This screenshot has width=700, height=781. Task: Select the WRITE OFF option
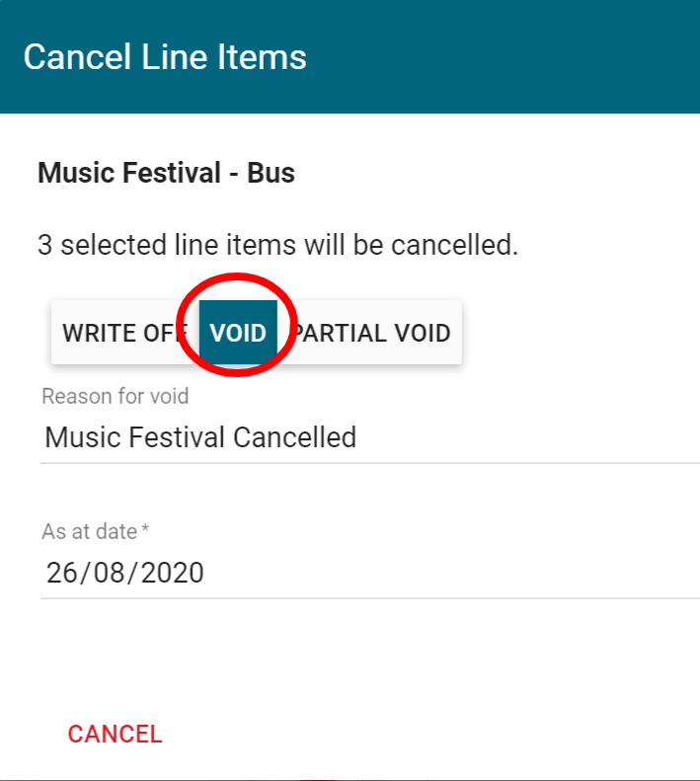tap(123, 333)
